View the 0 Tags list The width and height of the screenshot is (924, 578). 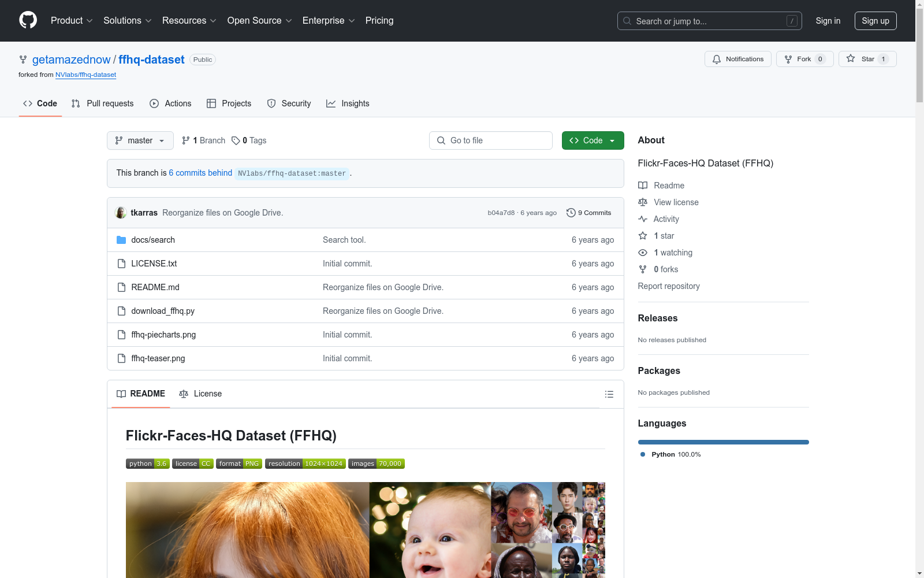249,140
